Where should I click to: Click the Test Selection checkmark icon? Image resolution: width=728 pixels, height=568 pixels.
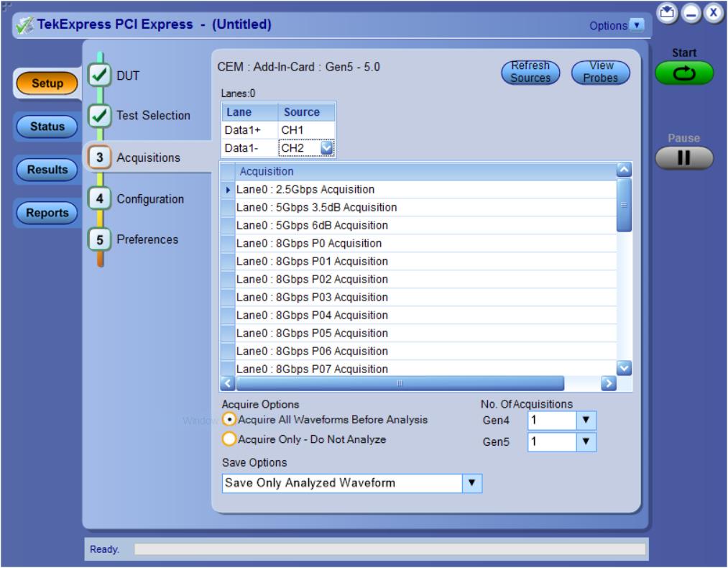[99, 115]
